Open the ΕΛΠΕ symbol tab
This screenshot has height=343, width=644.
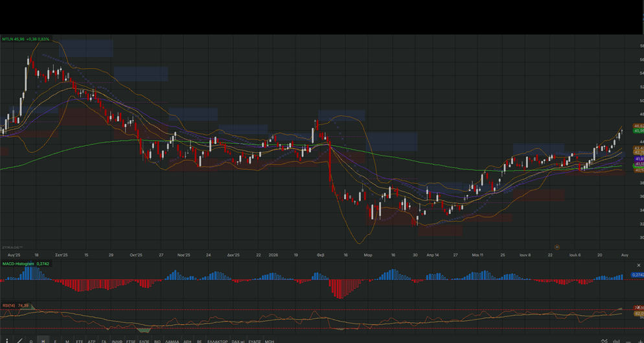point(144,341)
